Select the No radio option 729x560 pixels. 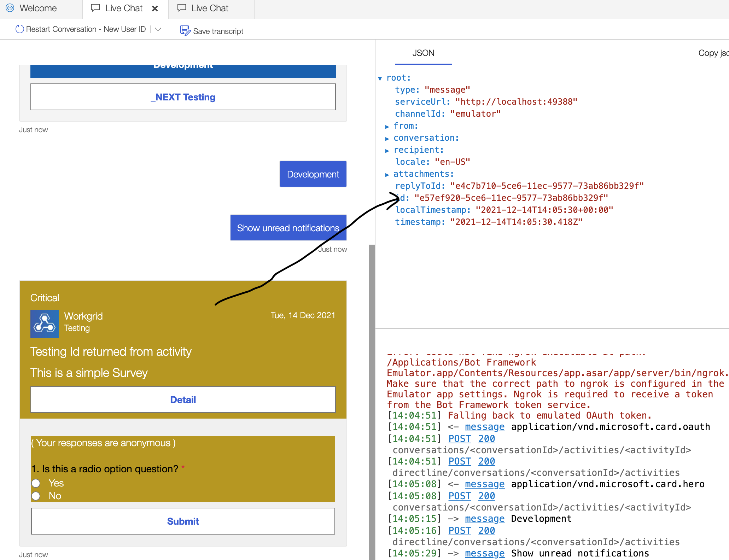click(x=36, y=496)
